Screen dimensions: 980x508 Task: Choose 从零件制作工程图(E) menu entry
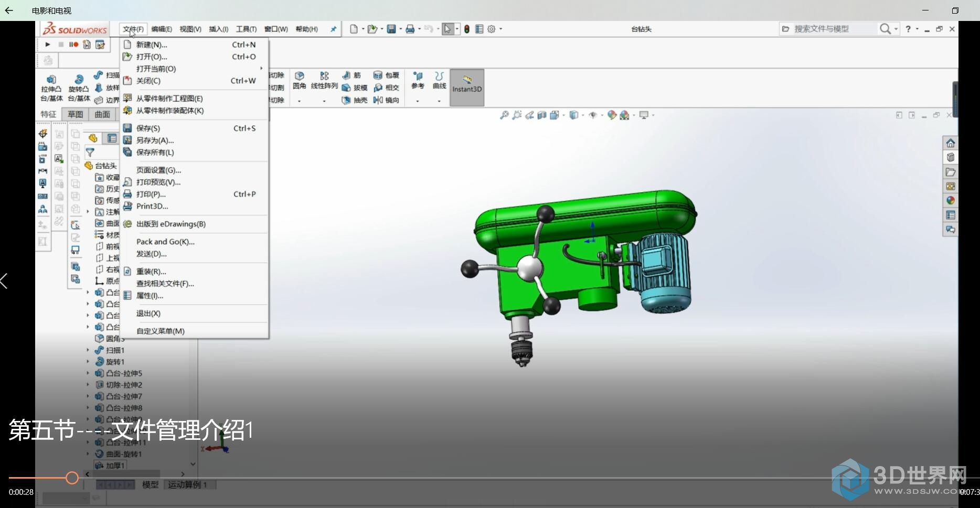click(x=194, y=98)
